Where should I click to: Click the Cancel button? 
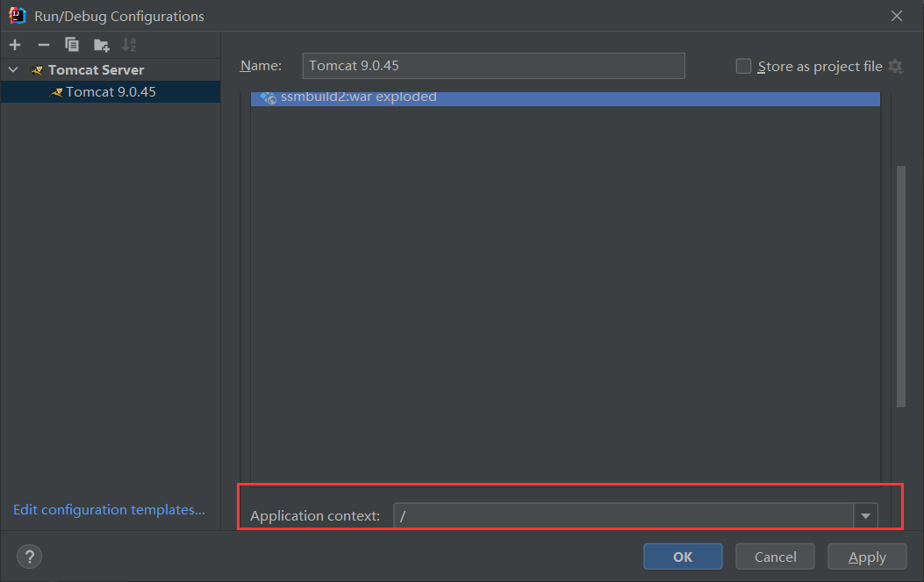coord(775,557)
